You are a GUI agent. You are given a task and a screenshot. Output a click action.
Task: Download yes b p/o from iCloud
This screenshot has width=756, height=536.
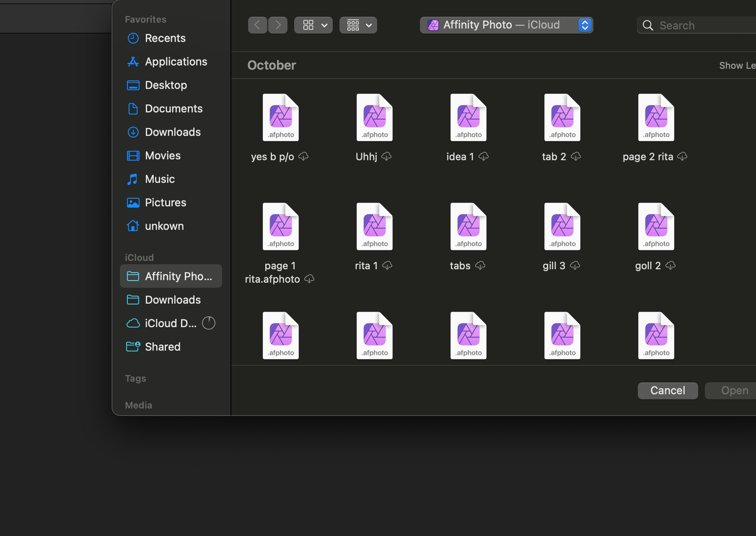303,156
